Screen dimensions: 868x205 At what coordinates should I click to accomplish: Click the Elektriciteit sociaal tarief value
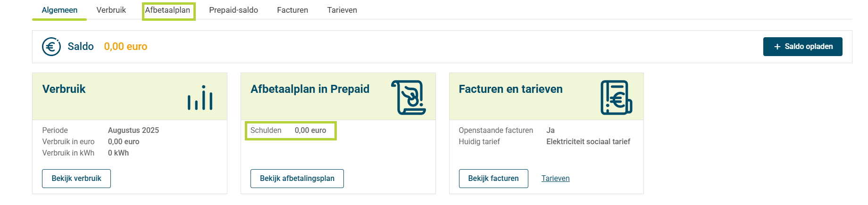(588, 142)
